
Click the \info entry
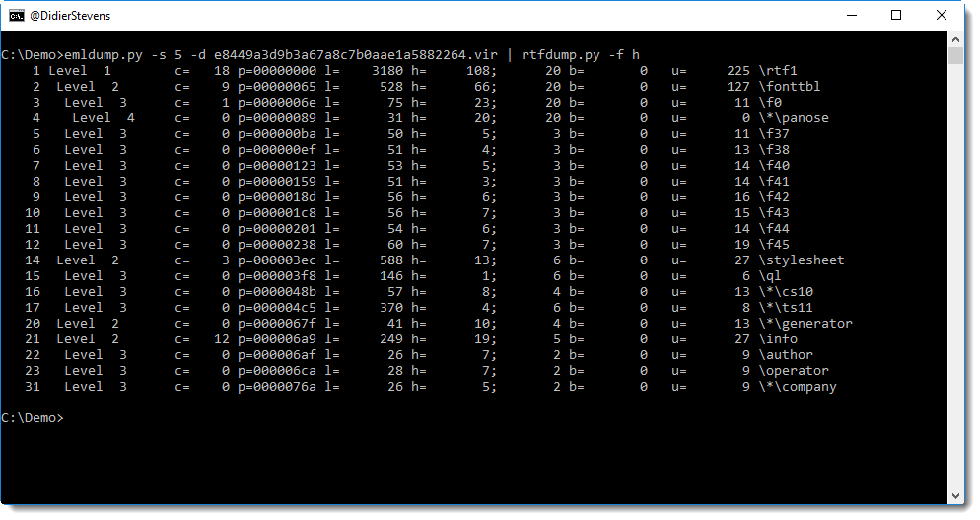[x=778, y=339]
